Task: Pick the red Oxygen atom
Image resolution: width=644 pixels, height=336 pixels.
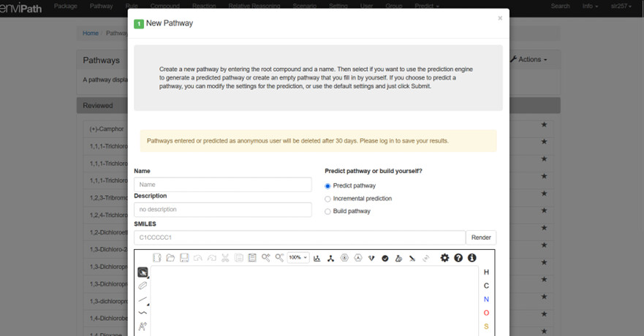Action: click(x=486, y=313)
